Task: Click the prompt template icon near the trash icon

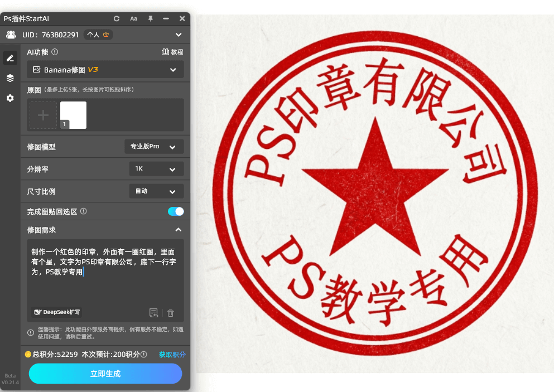Action: pyautogui.click(x=153, y=313)
